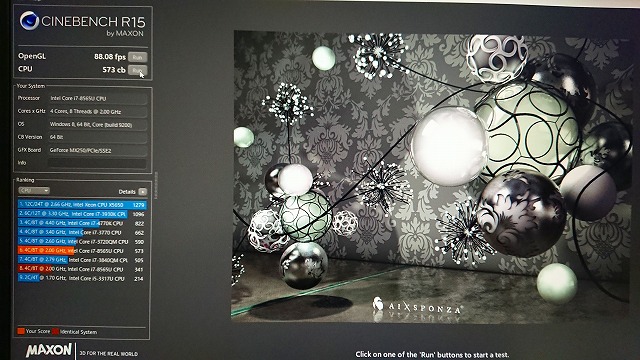640x360 pixels.
Task: Click the dark red Identical System swatch
Action: pos(55,331)
